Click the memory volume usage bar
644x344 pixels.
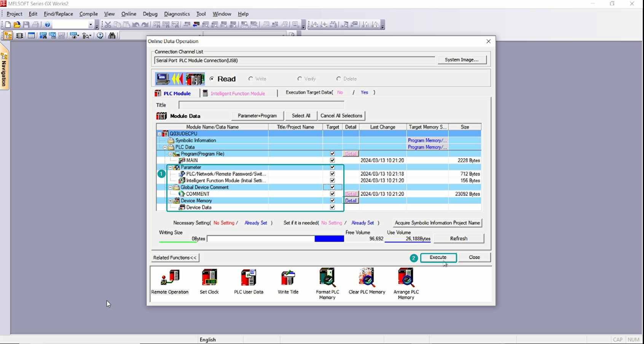click(x=275, y=239)
